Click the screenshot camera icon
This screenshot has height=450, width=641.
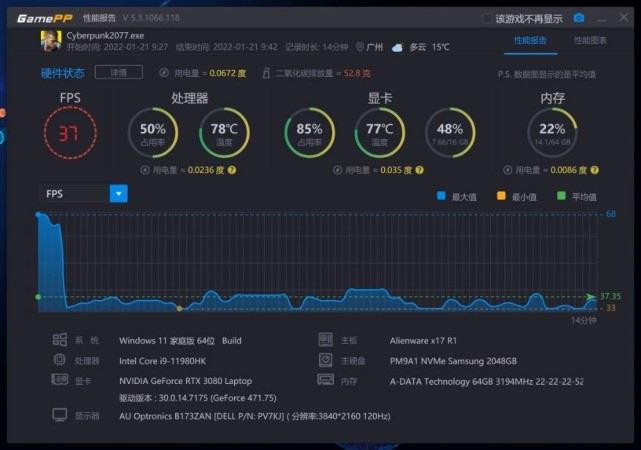coord(579,18)
